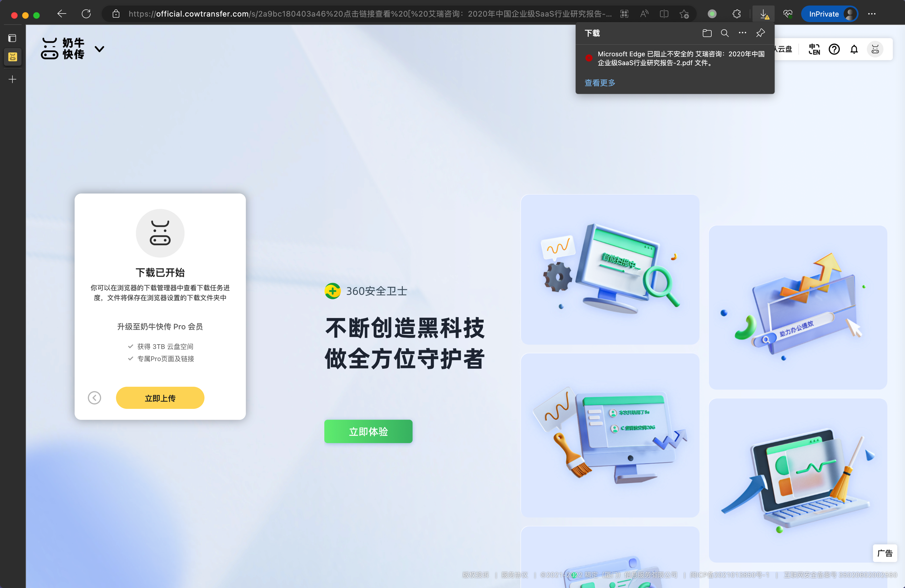Go back to the previous page
905x588 pixels.
coord(61,14)
